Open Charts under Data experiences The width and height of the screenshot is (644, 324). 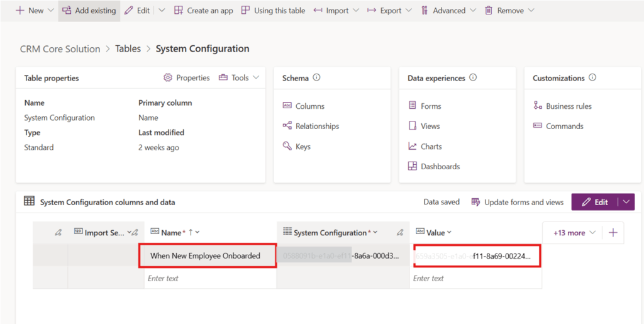click(431, 147)
